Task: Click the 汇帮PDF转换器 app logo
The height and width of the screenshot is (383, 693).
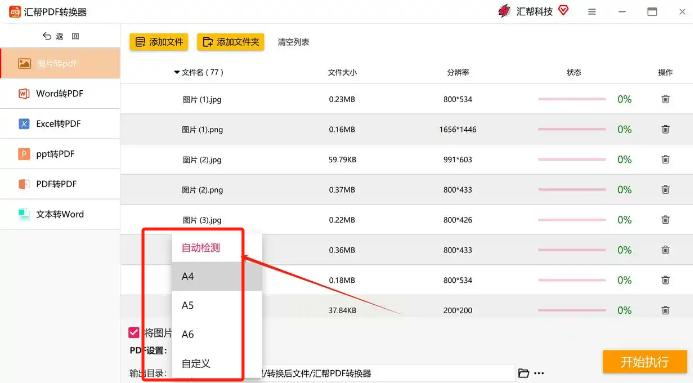Action: pos(15,11)
